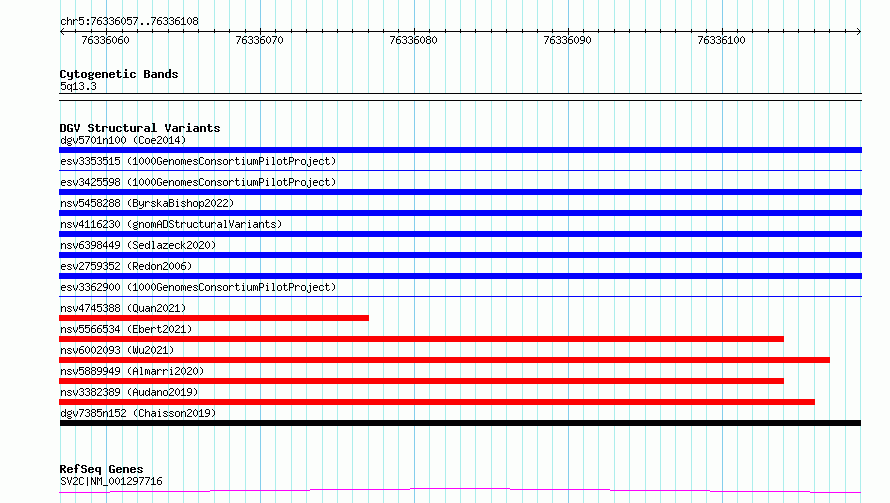Click the thin blue esv3362900 line
Image resolution: width=890 pixels, height=503 pixels.
click(460, 296)
